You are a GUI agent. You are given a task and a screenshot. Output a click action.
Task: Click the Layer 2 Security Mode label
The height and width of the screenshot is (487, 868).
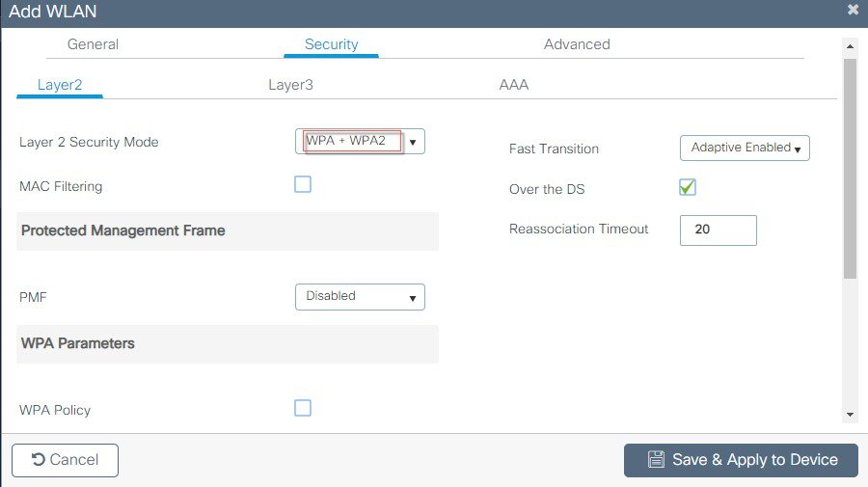pyautogui.click(x=89, y=142)
